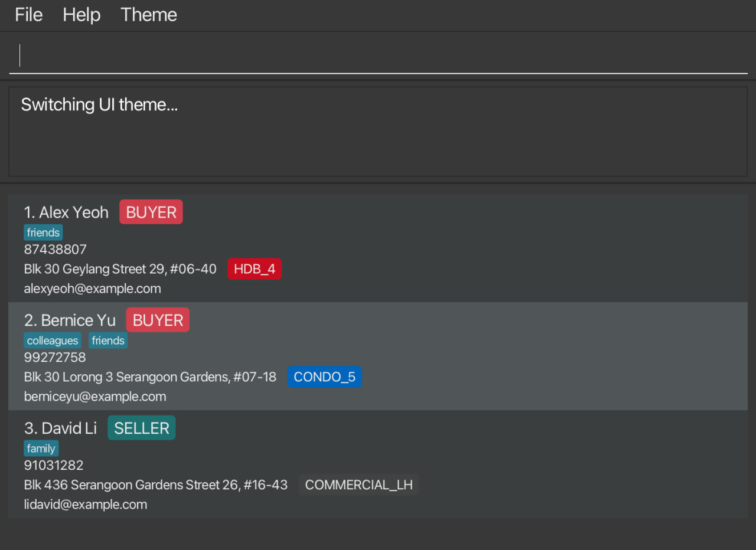Open the File menu
The height and width of the screenshot is (550, 756).
pyautogui.click(x=28, y=15)
